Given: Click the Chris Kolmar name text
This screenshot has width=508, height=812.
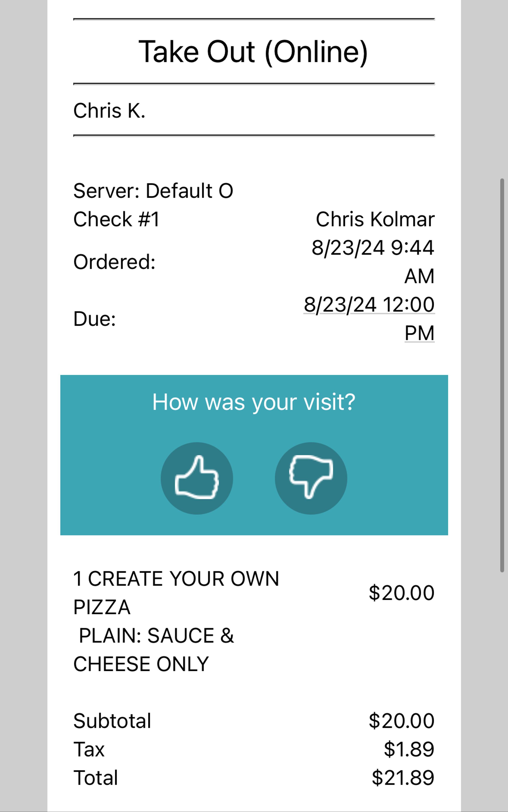Looking at the screenshot, I should coord(375,220).
